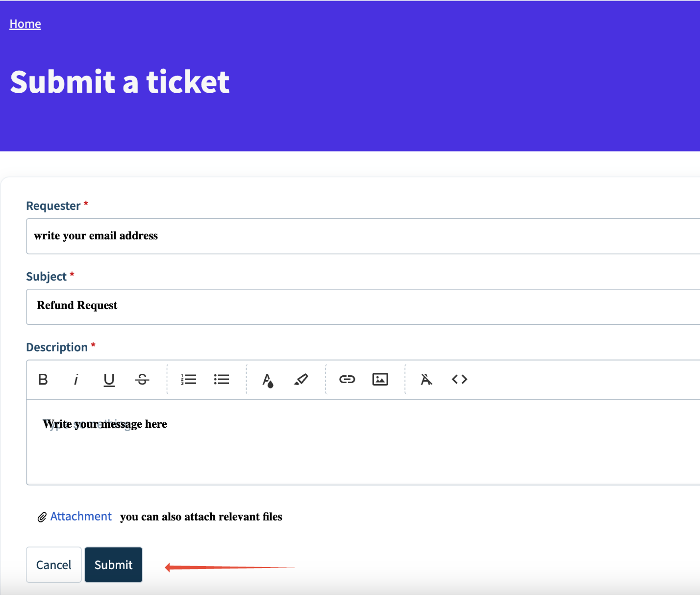Click inside the Description message area
700x595 pixels.
coord(363,442)
